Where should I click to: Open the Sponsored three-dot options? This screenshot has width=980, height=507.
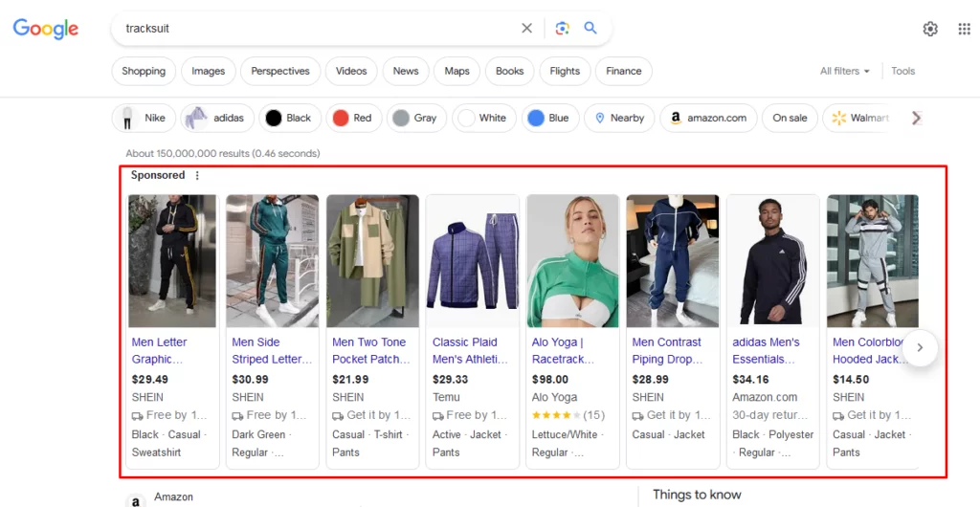197,175
